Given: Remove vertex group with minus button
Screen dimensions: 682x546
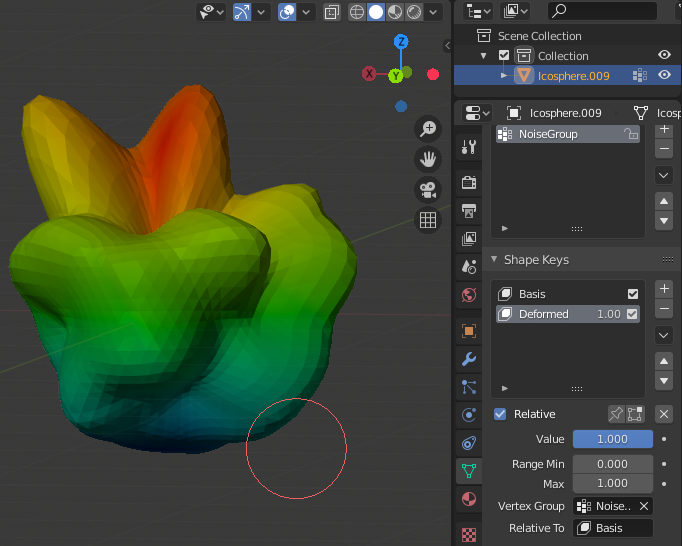Looking at the screenshot, I should coord(664,149).
